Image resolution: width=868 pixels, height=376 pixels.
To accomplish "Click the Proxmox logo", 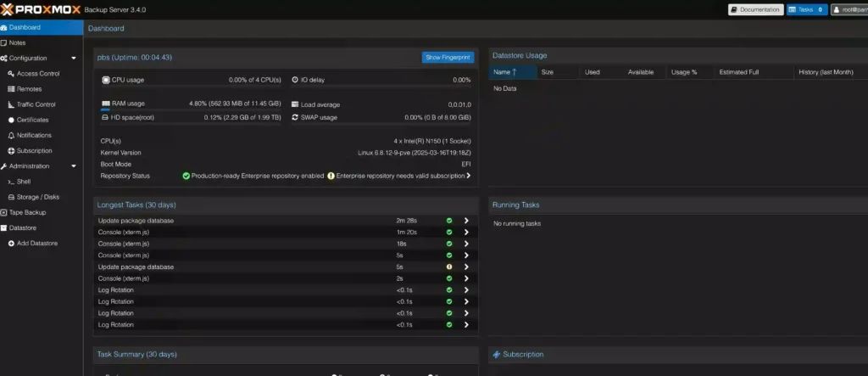I will [x=41, y=9].
